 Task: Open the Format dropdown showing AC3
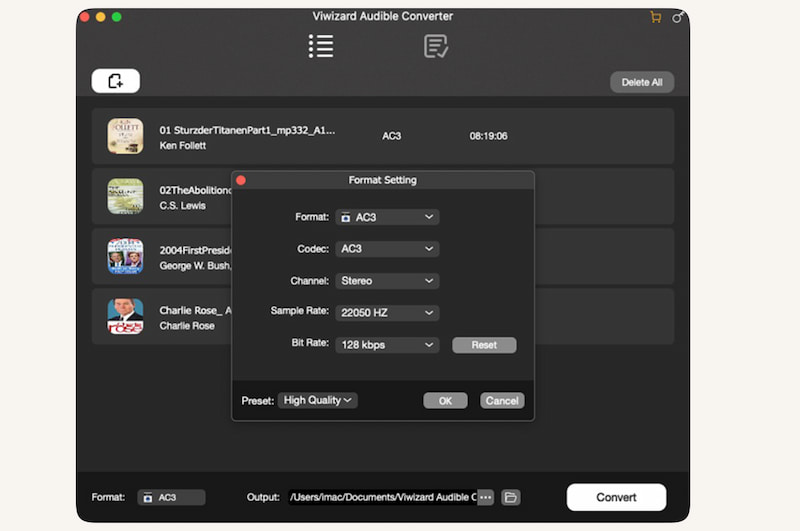tap(387, 217)
